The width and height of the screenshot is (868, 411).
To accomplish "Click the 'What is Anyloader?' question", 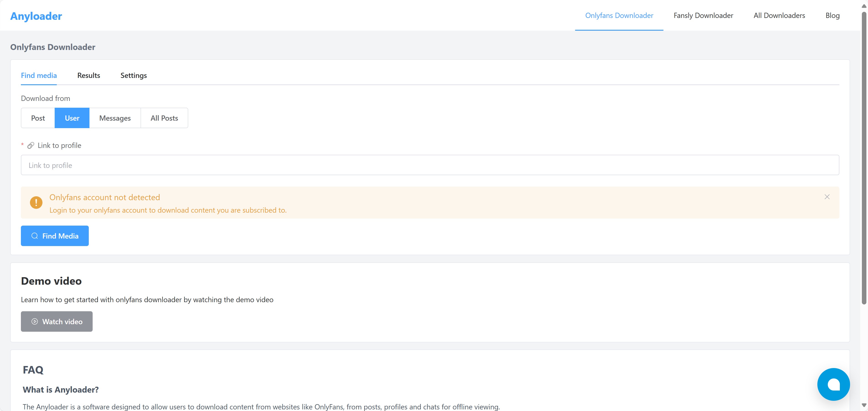I will pyautogui.click(x=61, y=389).
